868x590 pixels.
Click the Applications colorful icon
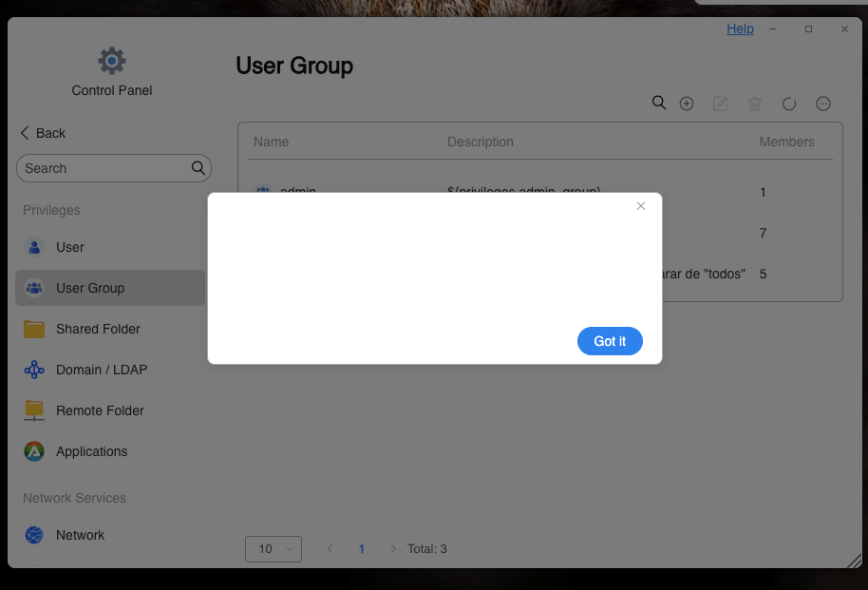[x=34, y=451]
